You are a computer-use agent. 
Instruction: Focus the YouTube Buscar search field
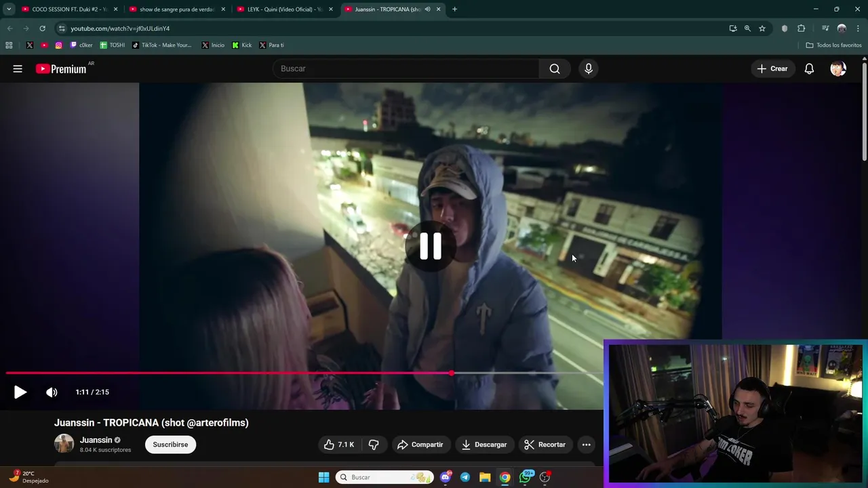pos(406,68)
